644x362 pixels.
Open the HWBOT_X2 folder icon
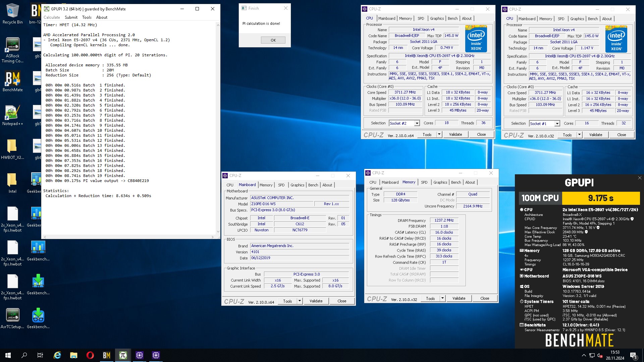12,149
